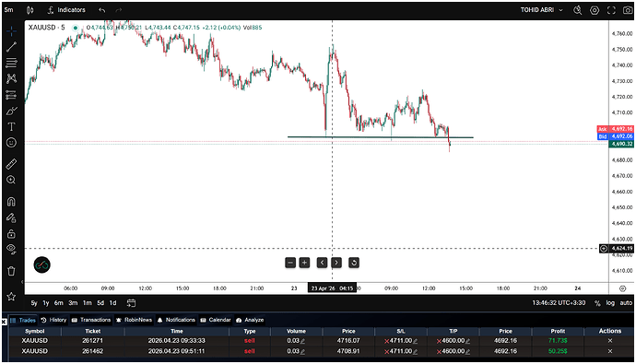Edit volume of ticket 261271
The width and height of the screenshot is (636, 364).
tap(302, 341)
